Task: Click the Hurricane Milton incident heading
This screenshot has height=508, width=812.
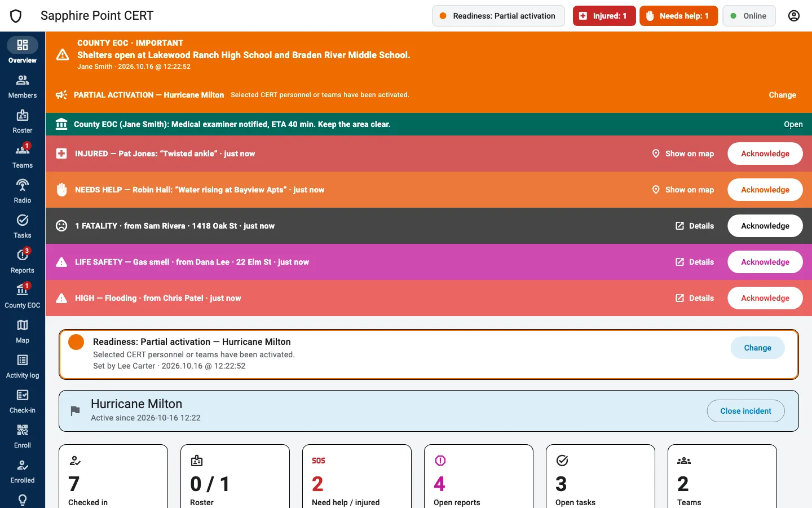Action: [136, 404]
